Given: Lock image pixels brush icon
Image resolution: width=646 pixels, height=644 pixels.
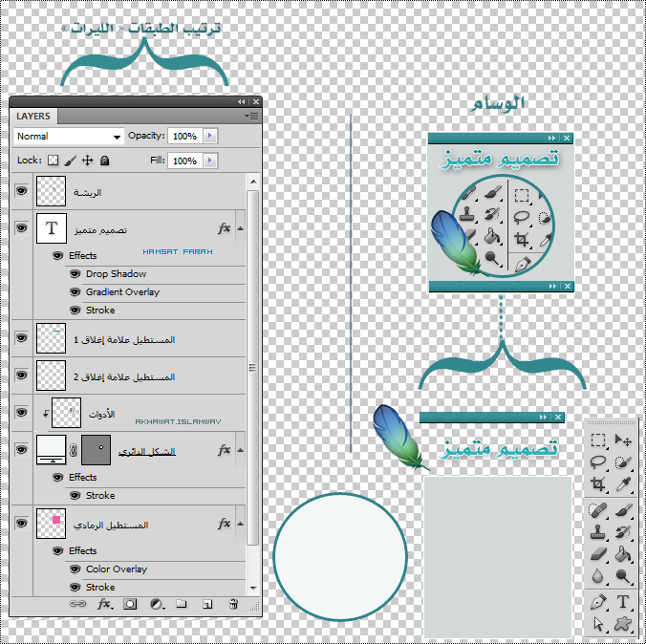Looking at the screenshot, I should click(71, 161).
